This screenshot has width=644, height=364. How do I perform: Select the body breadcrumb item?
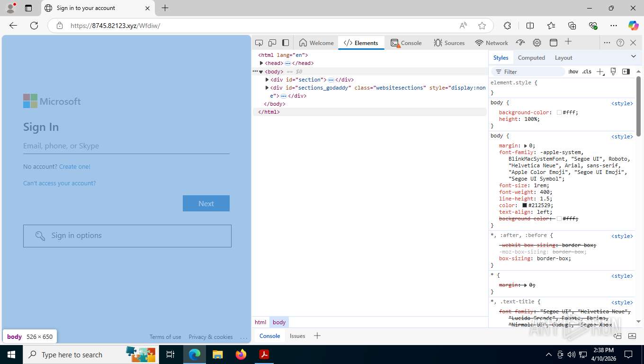[279, 322]
